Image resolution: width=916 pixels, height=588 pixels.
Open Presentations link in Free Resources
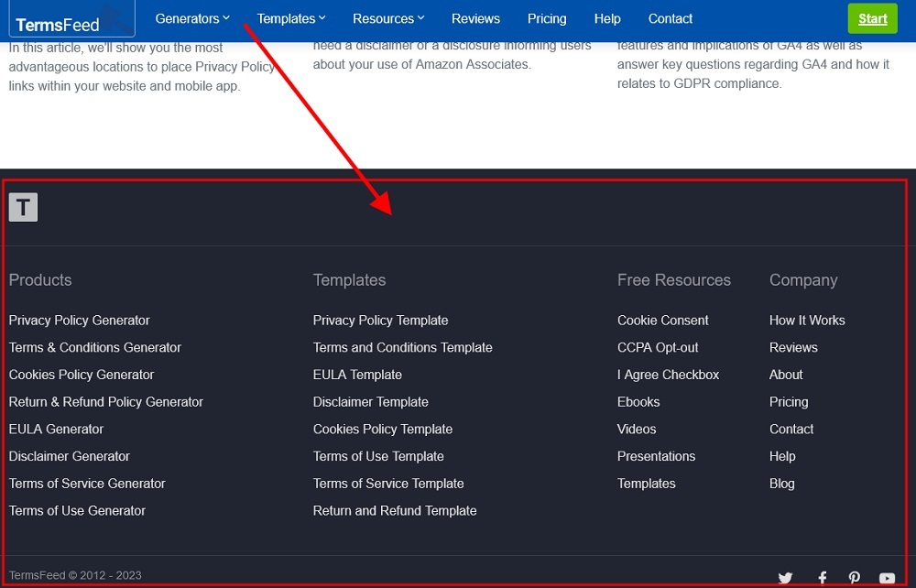pos(657,456)
